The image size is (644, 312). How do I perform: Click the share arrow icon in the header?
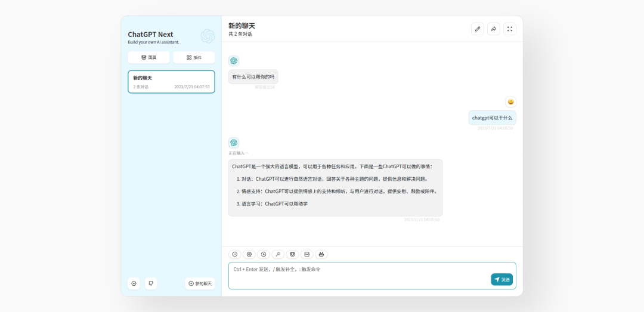pyautogui.click(x=494, y=29)
